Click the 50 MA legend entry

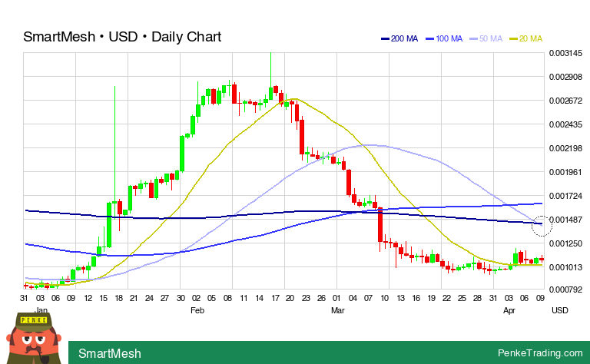pyautogui.click(x=486, y=38)
